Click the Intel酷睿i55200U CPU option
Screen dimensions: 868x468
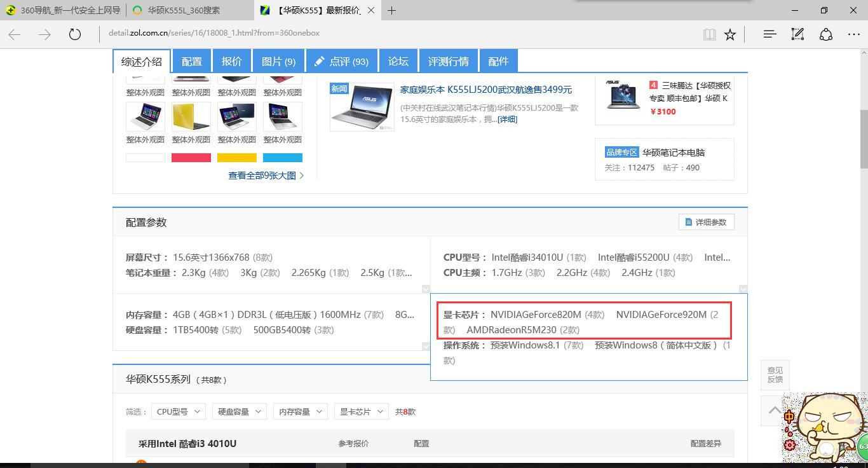(634, 258)
